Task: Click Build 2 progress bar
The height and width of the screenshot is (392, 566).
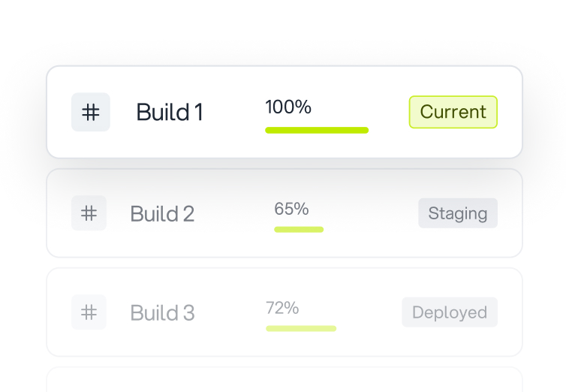Action: (x=299, y=230)
